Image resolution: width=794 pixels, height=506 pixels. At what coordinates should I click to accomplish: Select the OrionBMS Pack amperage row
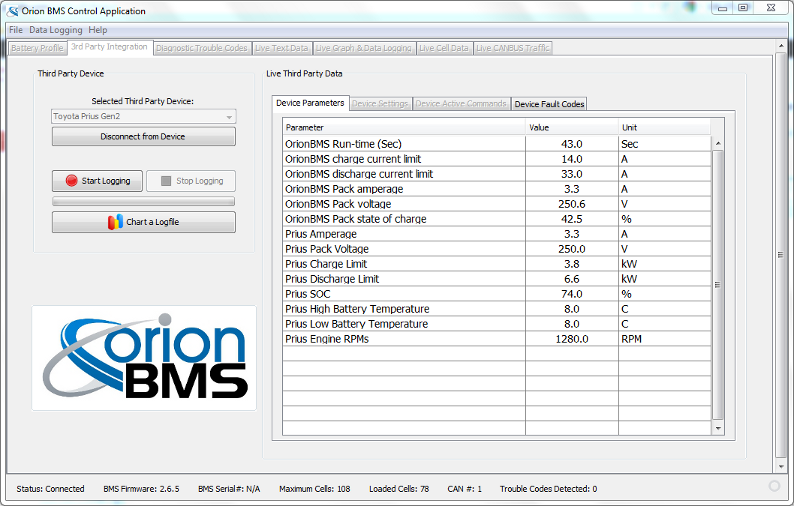tap(497, 189)
